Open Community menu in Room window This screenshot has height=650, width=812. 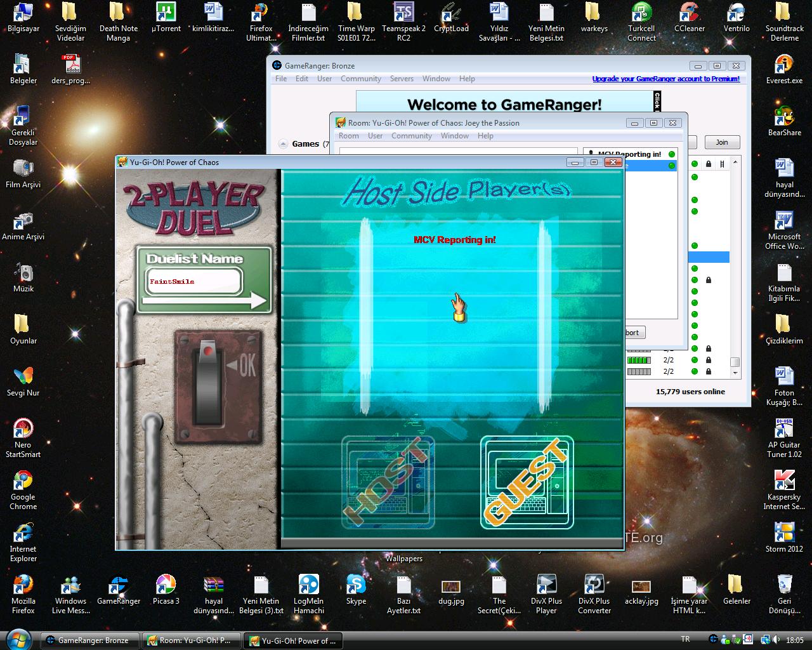(x=412, y=136)
